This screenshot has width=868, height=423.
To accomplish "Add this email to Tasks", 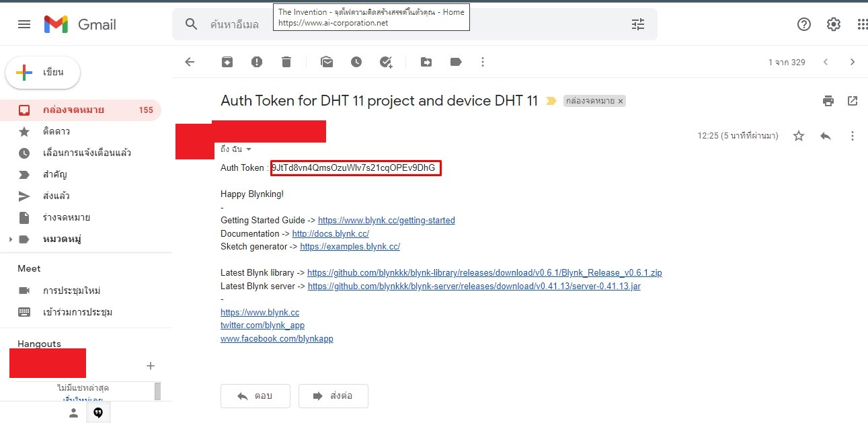I will [x=386, y=62].
